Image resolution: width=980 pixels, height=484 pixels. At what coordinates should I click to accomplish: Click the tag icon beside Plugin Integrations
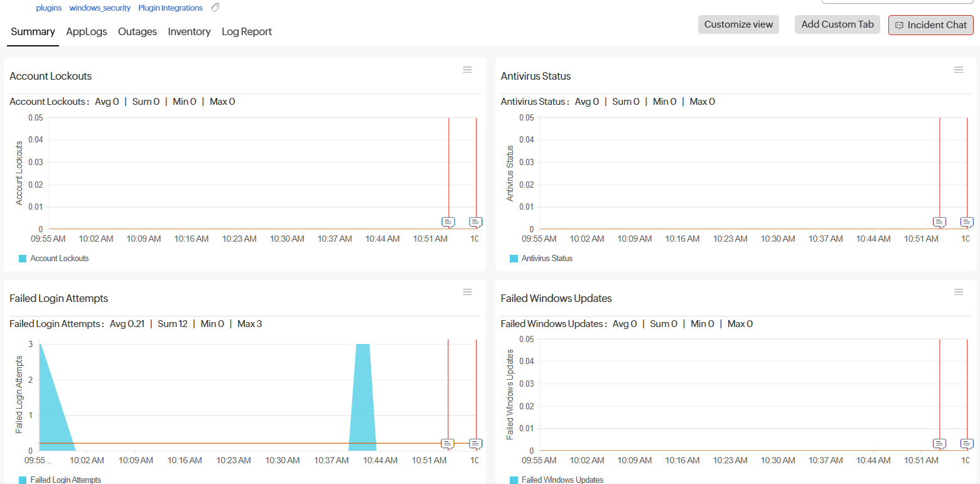pos(215,8)
